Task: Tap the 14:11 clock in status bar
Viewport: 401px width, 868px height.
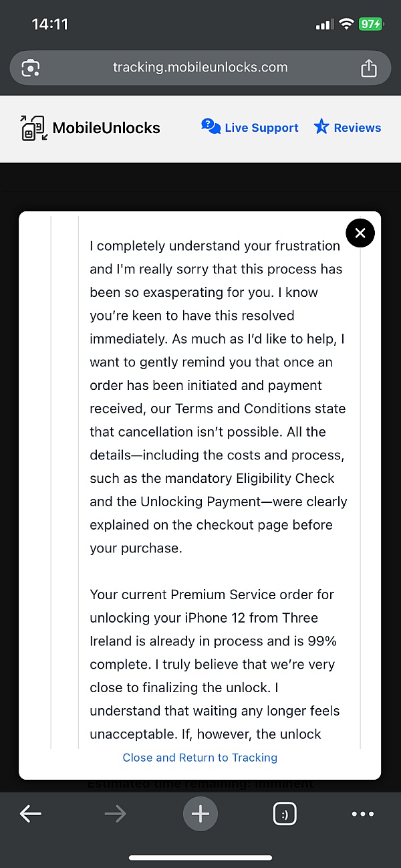Action: 50,24
